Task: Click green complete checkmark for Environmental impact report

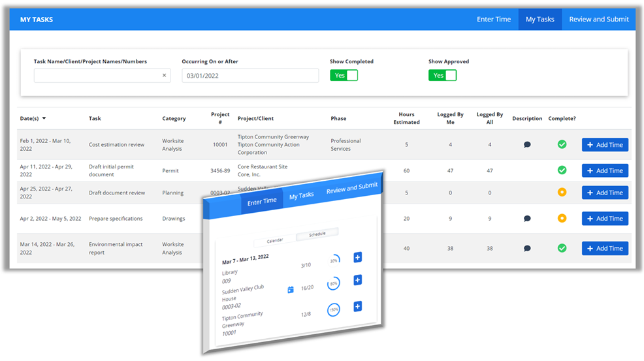Action: pyautogui.click(x=562, y=248)
